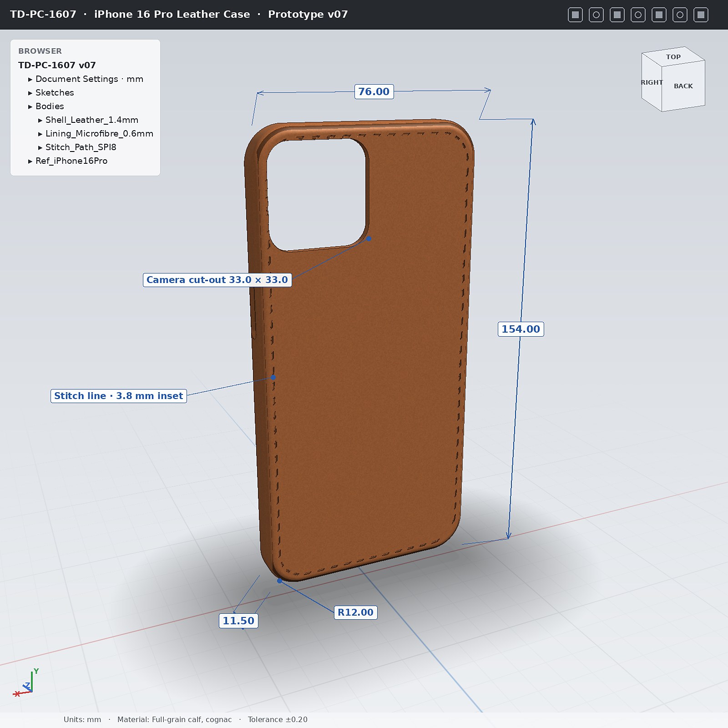Expand the Lining_Microfibre_0.6mm body arrow
The image size is (728, 728).
click(x=40, y=134)
